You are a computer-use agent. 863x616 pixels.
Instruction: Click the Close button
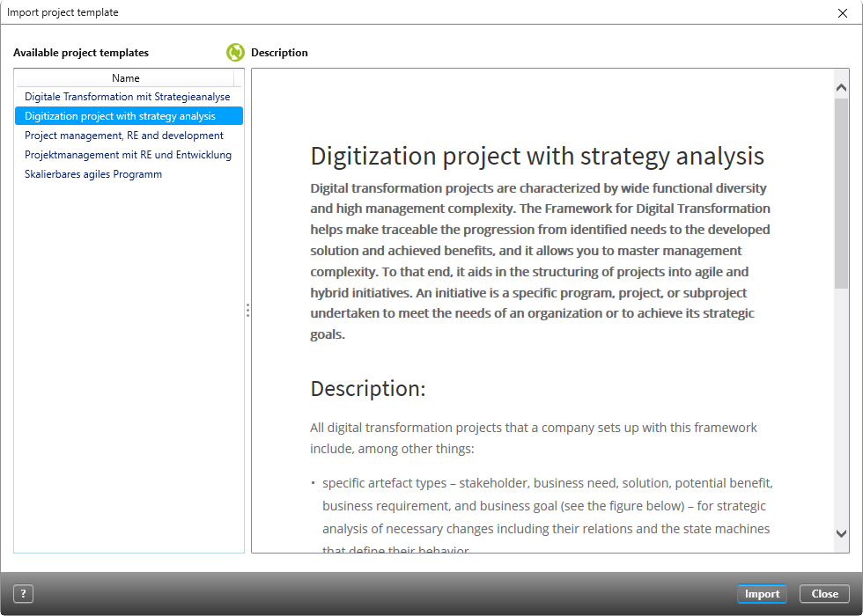coord(823,593)
